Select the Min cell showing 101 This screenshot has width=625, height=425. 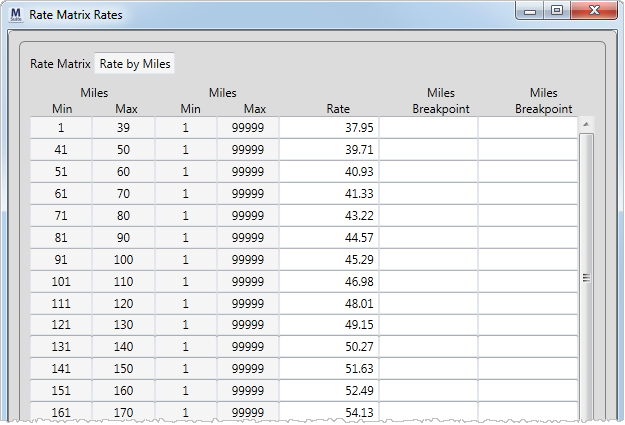(61, 281)
